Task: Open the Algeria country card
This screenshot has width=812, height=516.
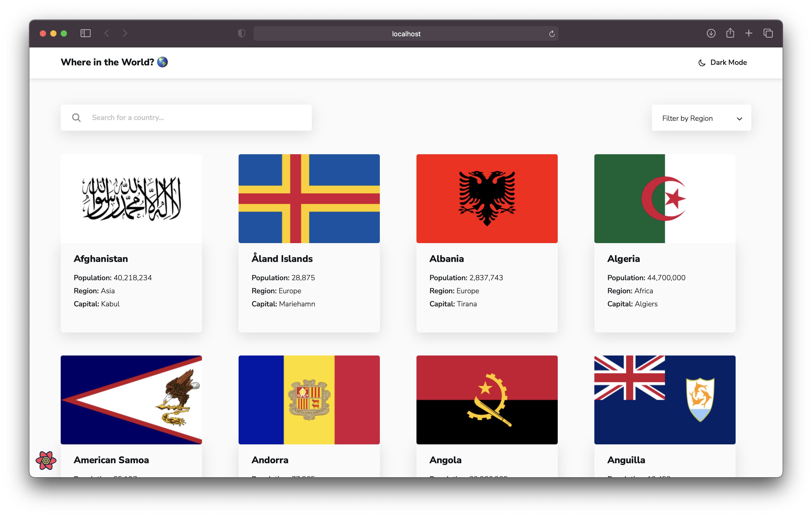Action: coord(665,243)
